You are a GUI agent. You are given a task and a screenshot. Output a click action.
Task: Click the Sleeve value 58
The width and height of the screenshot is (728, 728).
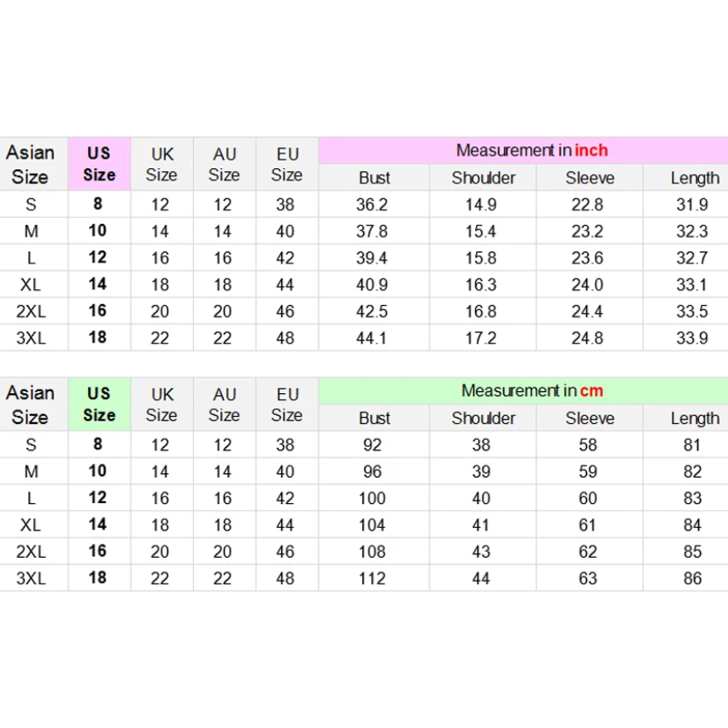pos(588,445)
